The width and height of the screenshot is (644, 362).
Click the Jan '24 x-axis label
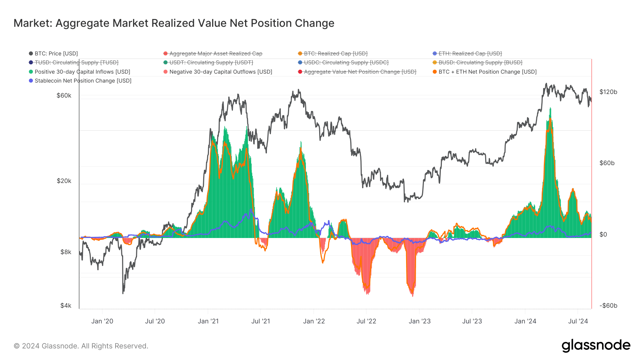[x=525, y=321]
